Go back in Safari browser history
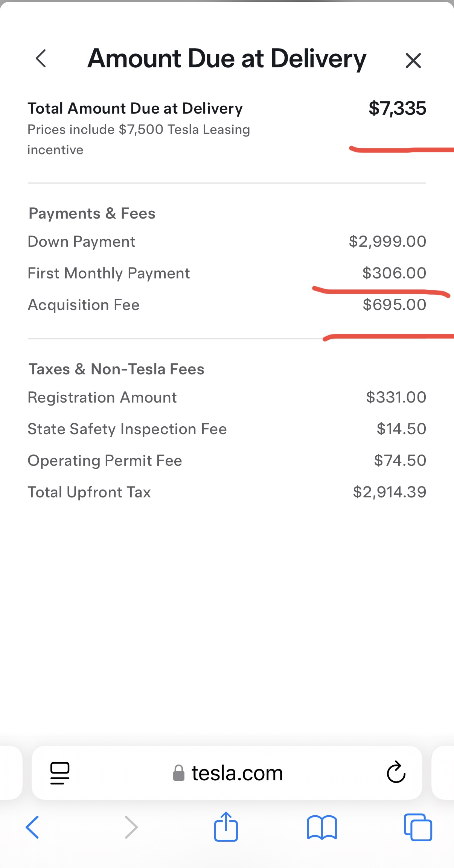The image size is (454, 868). (x=32, y=827)
